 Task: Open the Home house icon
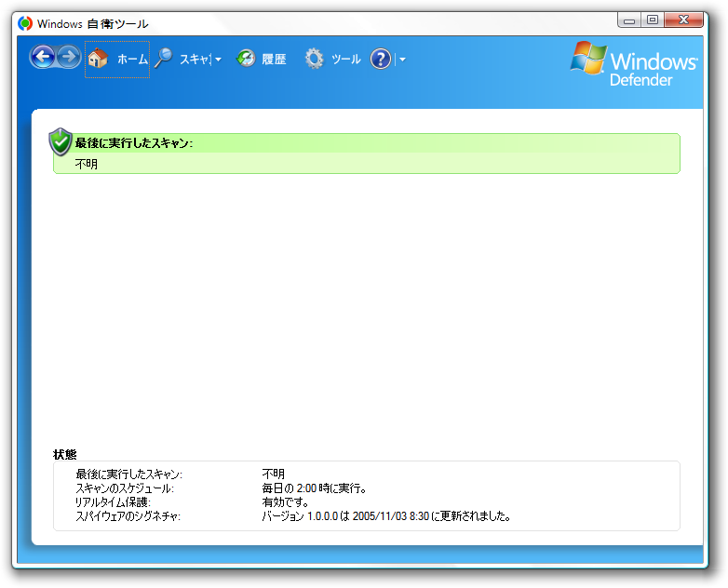tap(98, 59)
